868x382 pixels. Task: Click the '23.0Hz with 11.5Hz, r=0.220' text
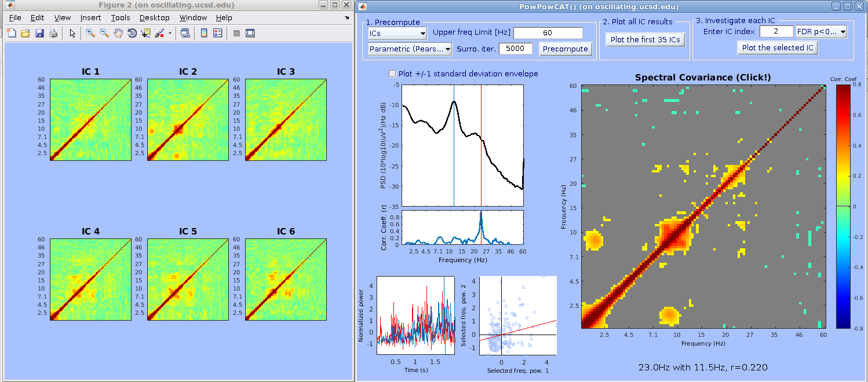coord(703,367)
